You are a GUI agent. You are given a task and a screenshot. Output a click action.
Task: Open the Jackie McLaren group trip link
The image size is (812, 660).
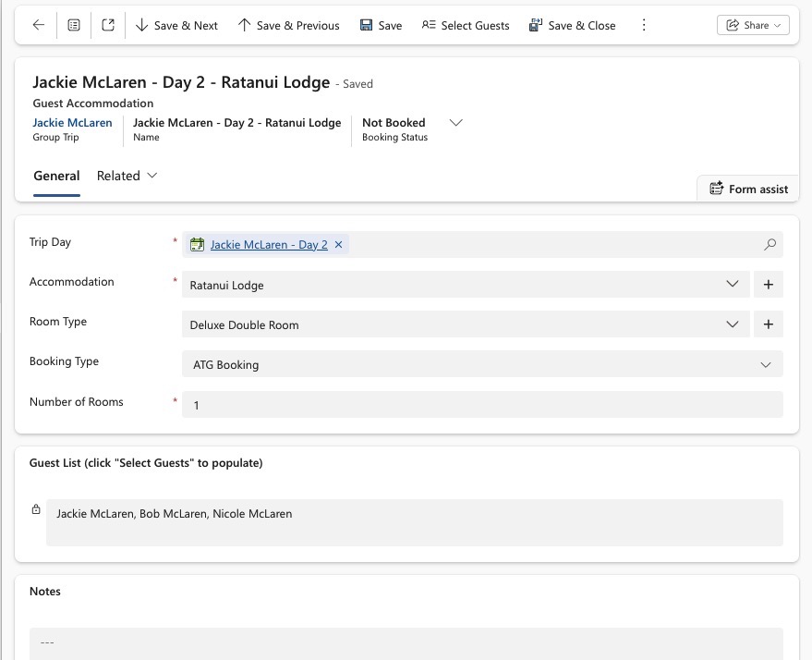72,123
